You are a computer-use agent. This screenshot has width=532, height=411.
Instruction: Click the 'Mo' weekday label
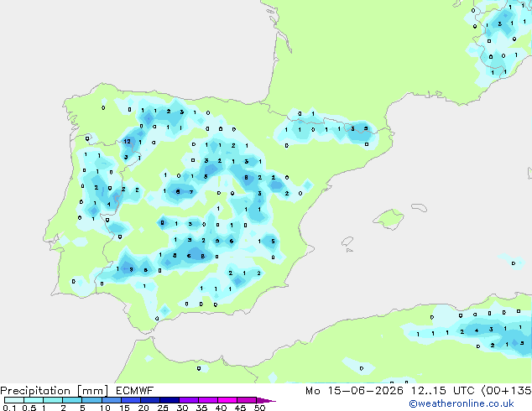click(x=312, y=391)
